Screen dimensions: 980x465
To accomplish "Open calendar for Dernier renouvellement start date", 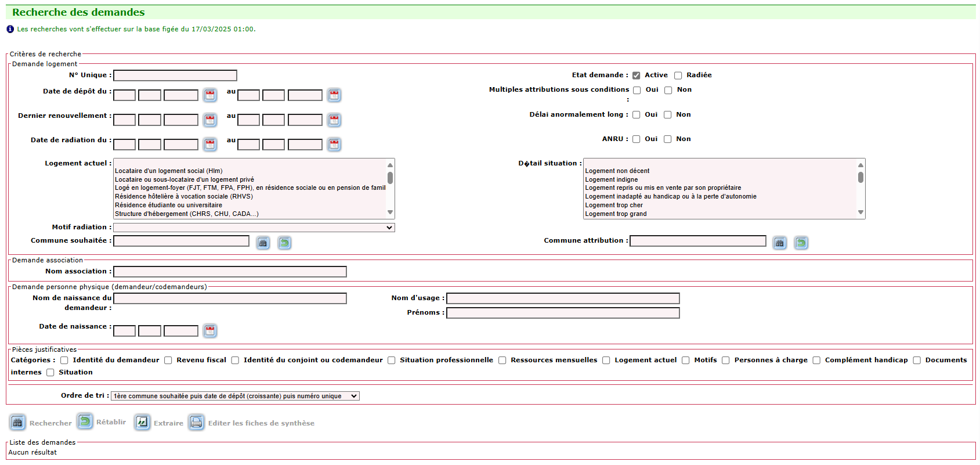I will pos(210,120).
